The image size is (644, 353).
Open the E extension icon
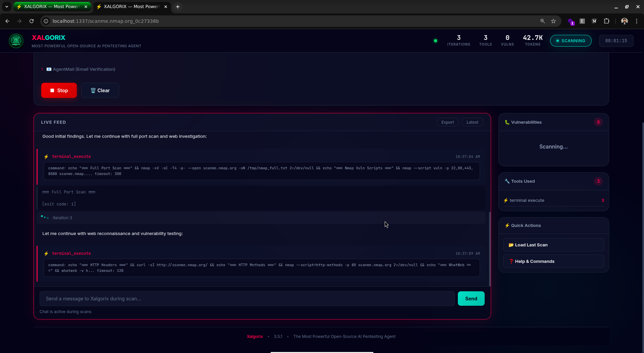(x=582, y=21)
